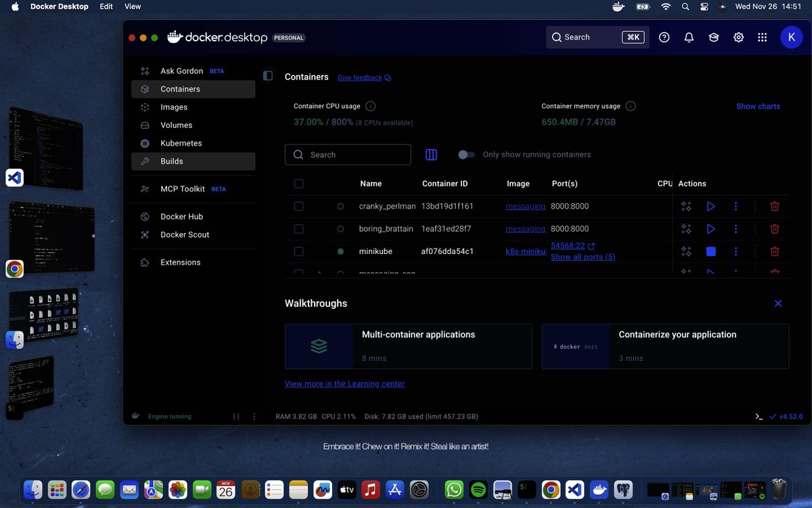Click the Give feedback link
This screenshot has width=812, height=508.
coord(364,78)
